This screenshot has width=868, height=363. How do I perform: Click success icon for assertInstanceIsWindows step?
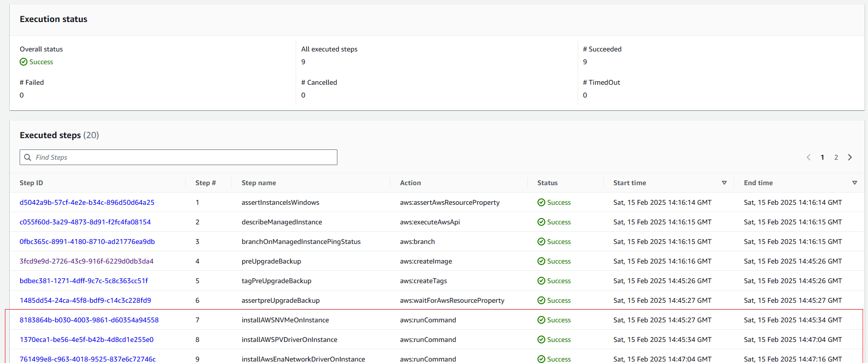[541, 202]
